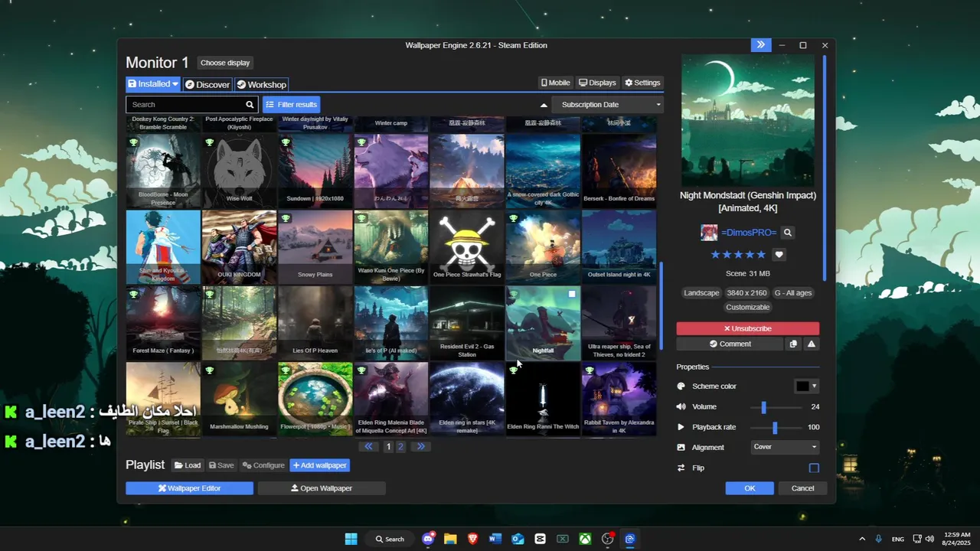Open Xbox app from the taskbar
Viewport: 980px width, 551px height.
coord(585,539)
